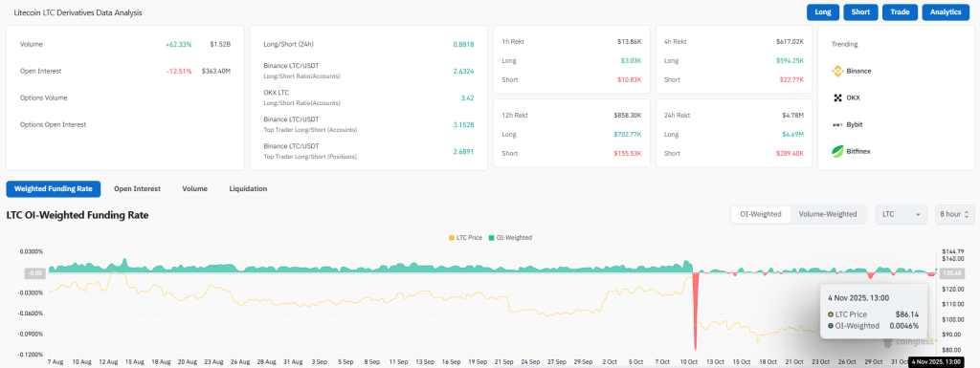Click the Binance logo icon in Trending

tap(837, 71)
